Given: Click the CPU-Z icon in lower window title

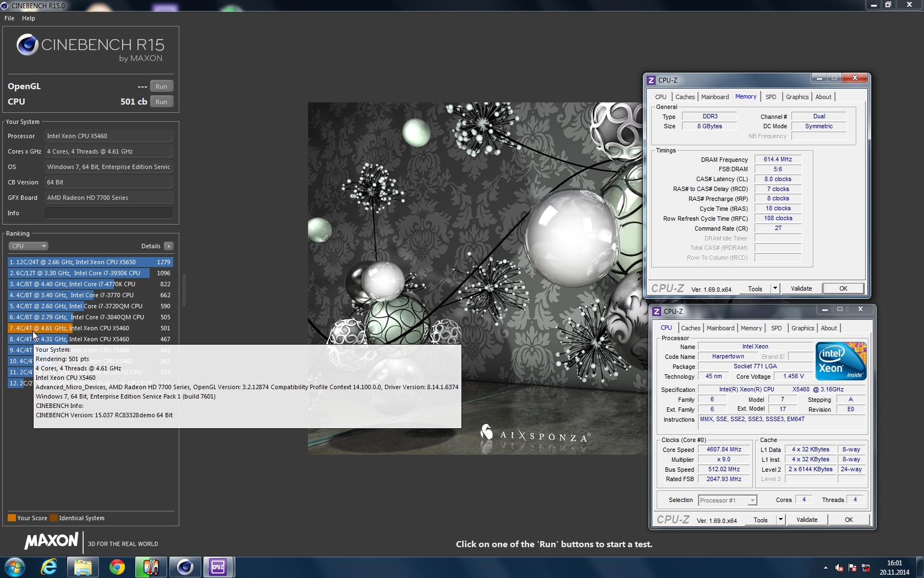Looking at the screenshot, I should pos(657,312).
